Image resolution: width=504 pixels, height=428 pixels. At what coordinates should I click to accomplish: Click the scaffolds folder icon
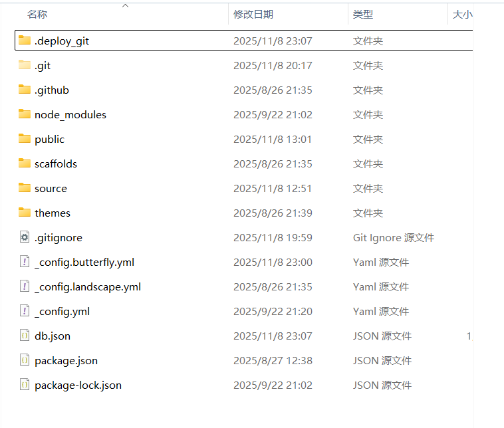[25, 163]
